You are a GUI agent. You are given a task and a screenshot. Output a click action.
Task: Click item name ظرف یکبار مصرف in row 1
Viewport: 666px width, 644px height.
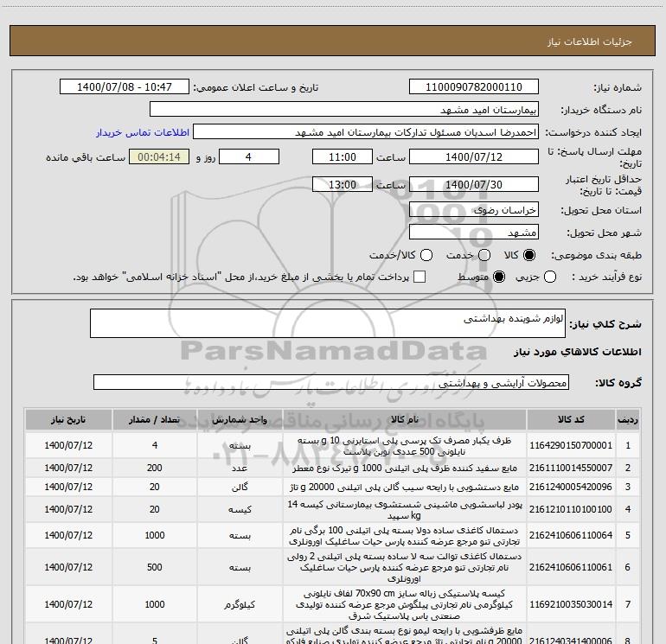click(x=405, y=445)
